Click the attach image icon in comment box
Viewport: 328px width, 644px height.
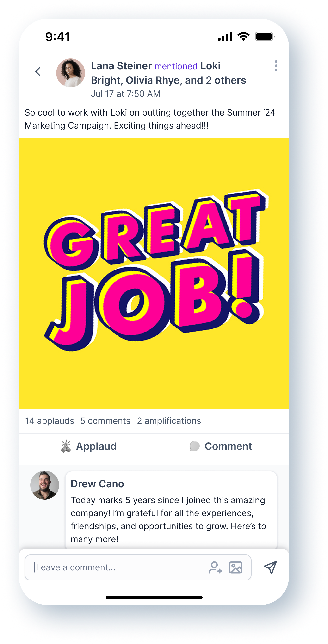click(236, 567)
